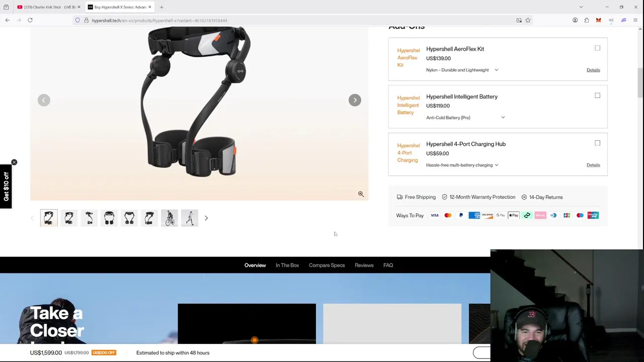Open the Firefox tab manager icon at far left
Viewport: 644px width, 362px height.
[6, 7]
